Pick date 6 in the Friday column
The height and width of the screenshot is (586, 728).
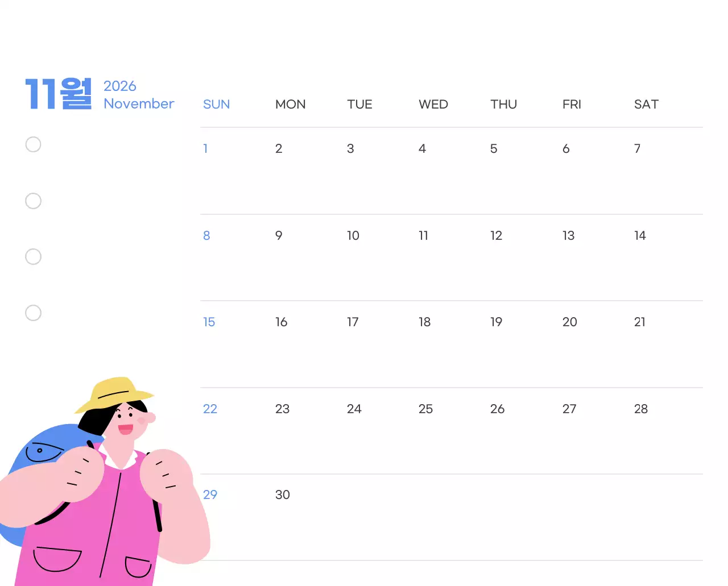click(x=566, y=149)
